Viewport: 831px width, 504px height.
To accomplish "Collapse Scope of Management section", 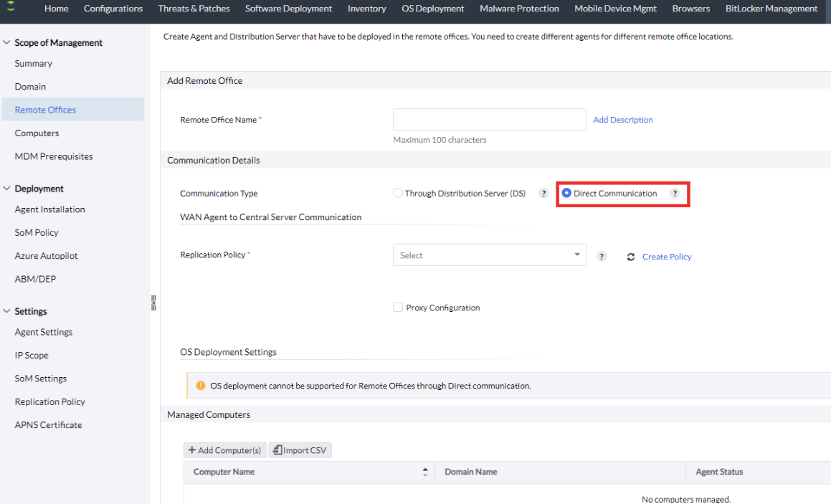I will click(7, 43).
